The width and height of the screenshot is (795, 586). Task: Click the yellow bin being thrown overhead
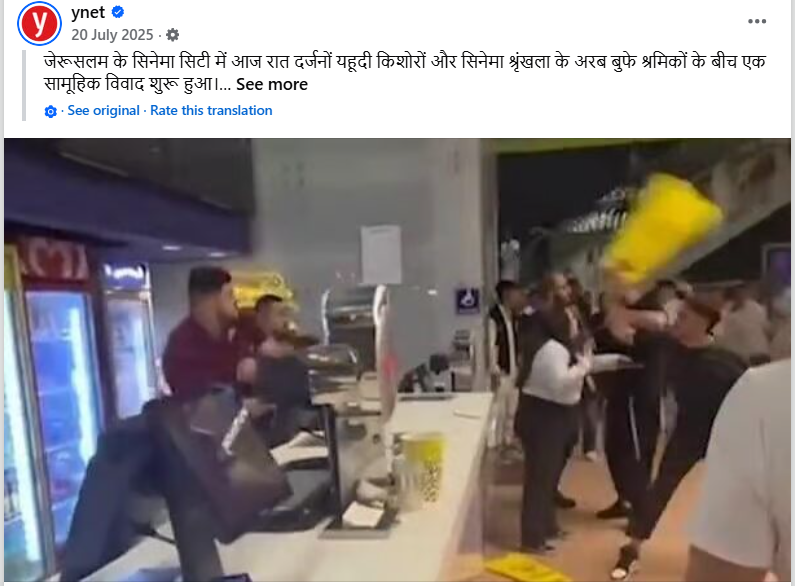(x=662, y=228)
